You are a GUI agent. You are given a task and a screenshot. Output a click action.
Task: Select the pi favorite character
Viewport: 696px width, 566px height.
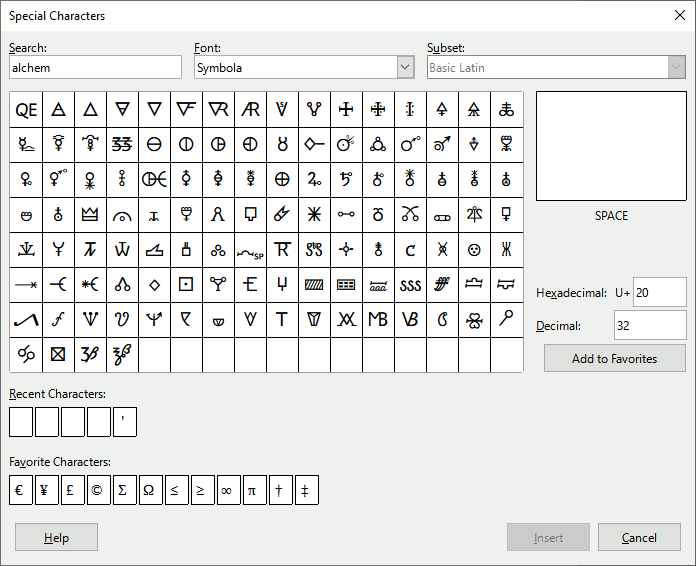click(254, 491)
